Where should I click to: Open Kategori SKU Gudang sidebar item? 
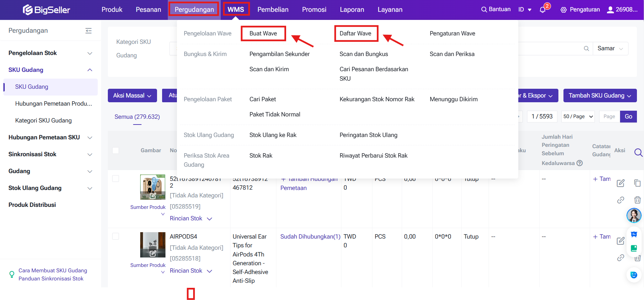[x=43, y=120]
